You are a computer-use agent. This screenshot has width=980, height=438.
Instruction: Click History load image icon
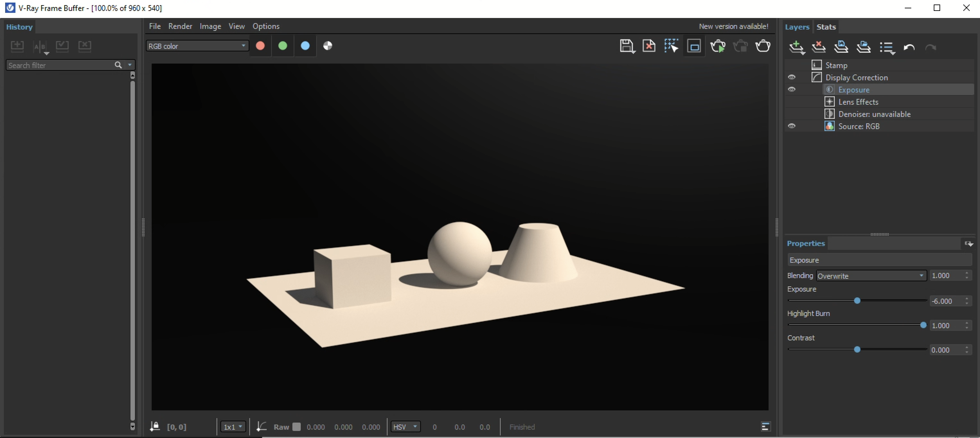(62, 46)
